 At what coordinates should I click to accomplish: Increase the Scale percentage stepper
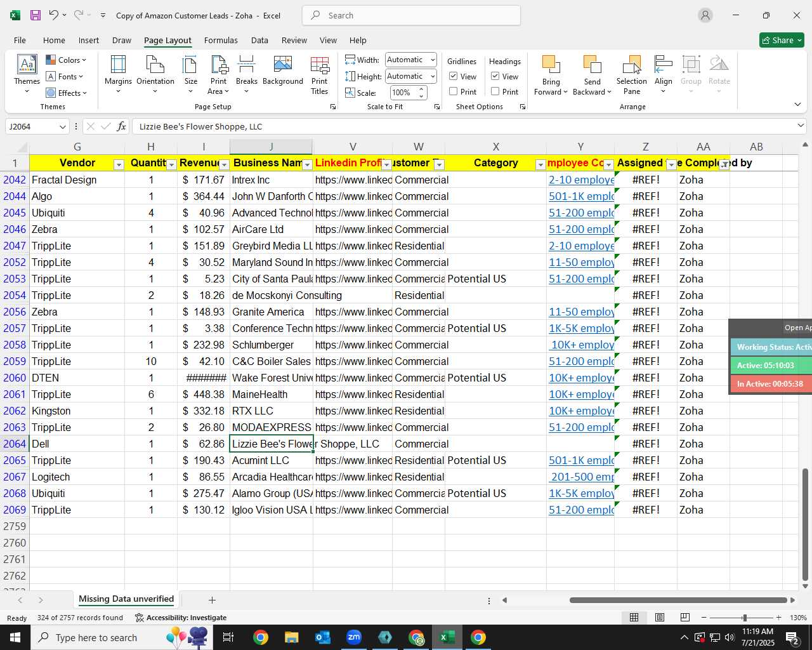(x=421, y=90)
